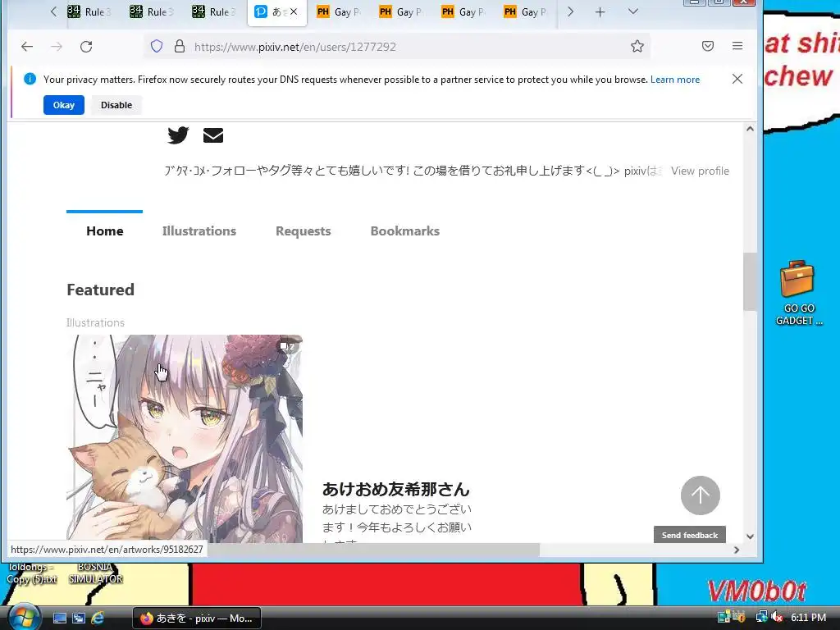Click the 6:11 PM clock

pyautogui.click(x=808, y=617)
